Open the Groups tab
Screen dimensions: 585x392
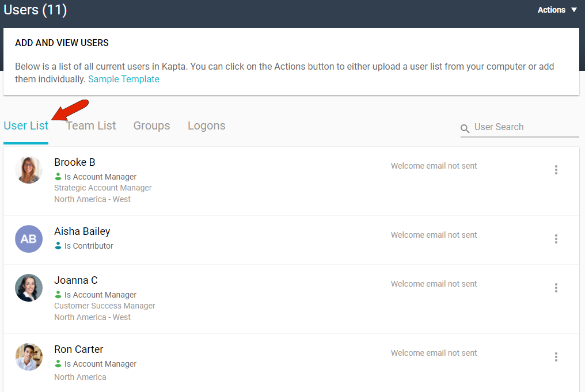tap(151, 125)
